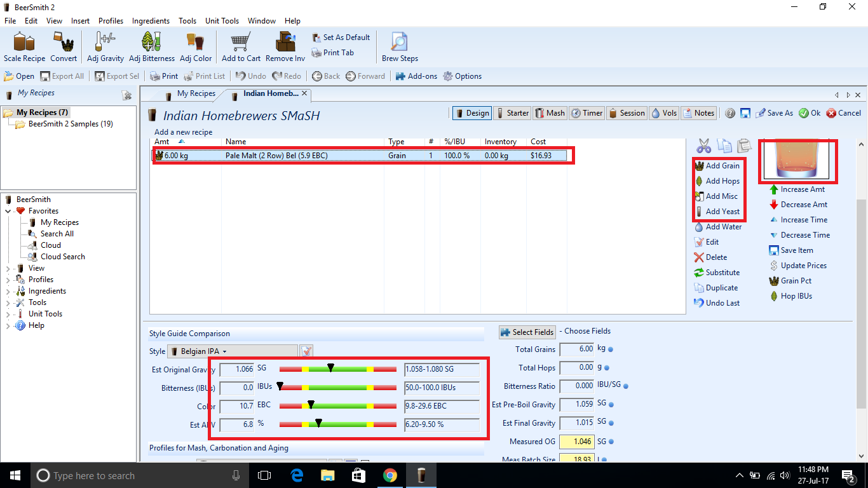Click the copy ingredient icon
The width and height of the screenshot is (868, 488).
[x=724, y=146]
